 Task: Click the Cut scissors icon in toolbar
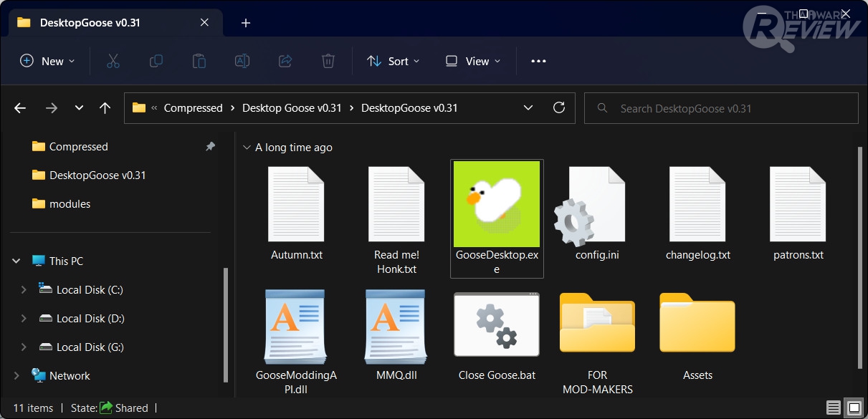[113, 62]
